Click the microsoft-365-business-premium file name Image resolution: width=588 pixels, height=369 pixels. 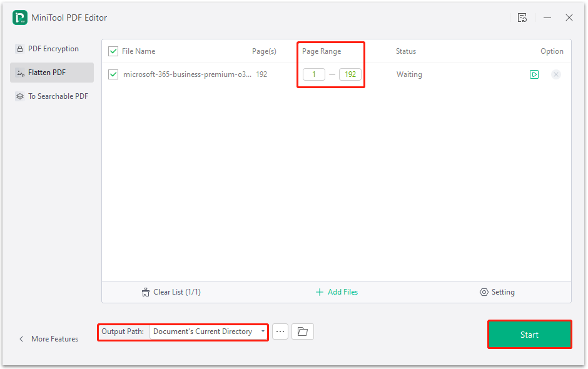(x=187, y=74)
